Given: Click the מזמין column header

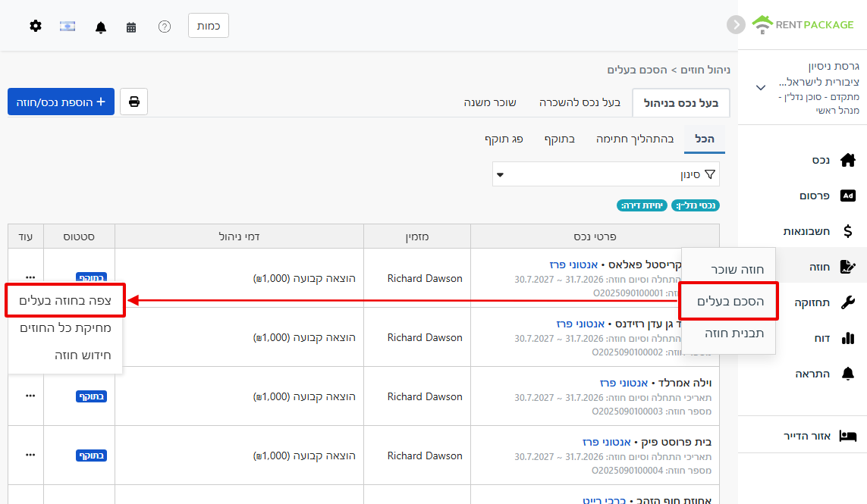Looking at the screenshot, I should click(417, 236).
